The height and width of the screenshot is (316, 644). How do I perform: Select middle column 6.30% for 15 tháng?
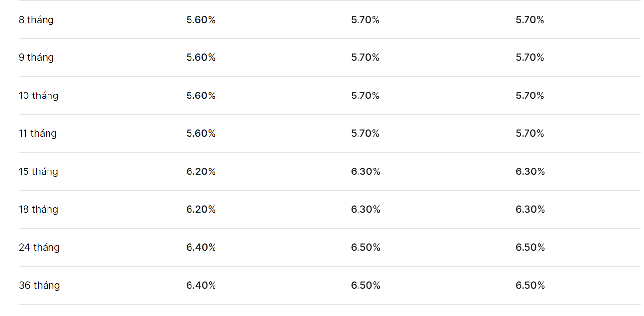tap(365, 171)
